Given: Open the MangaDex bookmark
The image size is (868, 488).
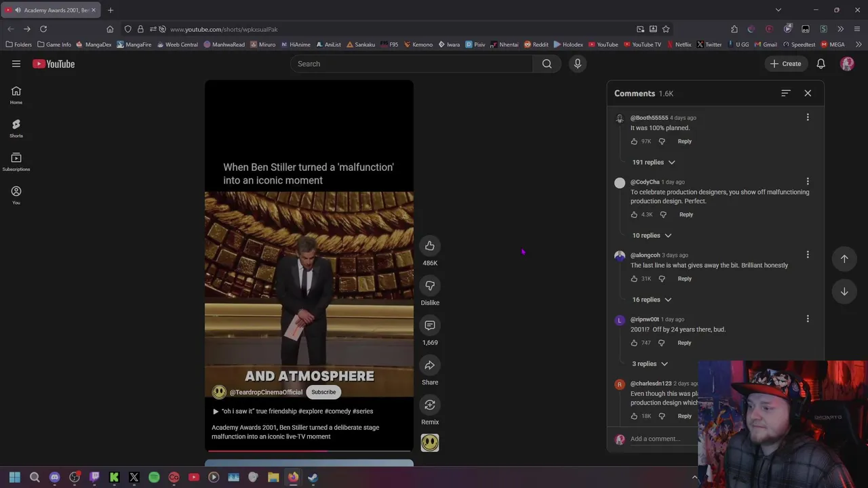Looking at the screenshot, I should 94,45.
